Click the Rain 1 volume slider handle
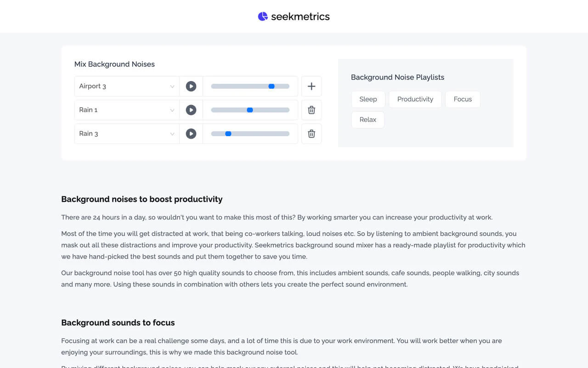 click(250, 110)
